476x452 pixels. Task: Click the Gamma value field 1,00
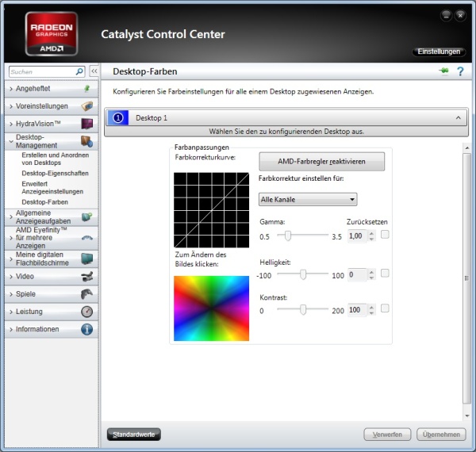358,236
